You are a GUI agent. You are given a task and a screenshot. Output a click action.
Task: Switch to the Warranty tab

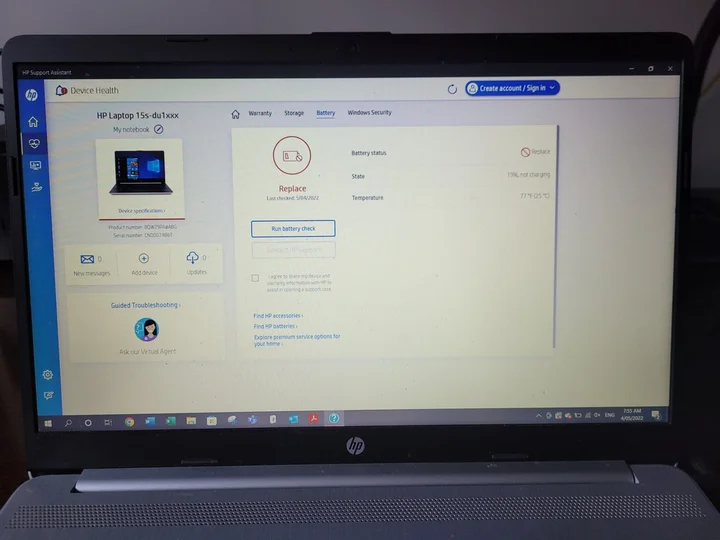click(x=260, y=113)
